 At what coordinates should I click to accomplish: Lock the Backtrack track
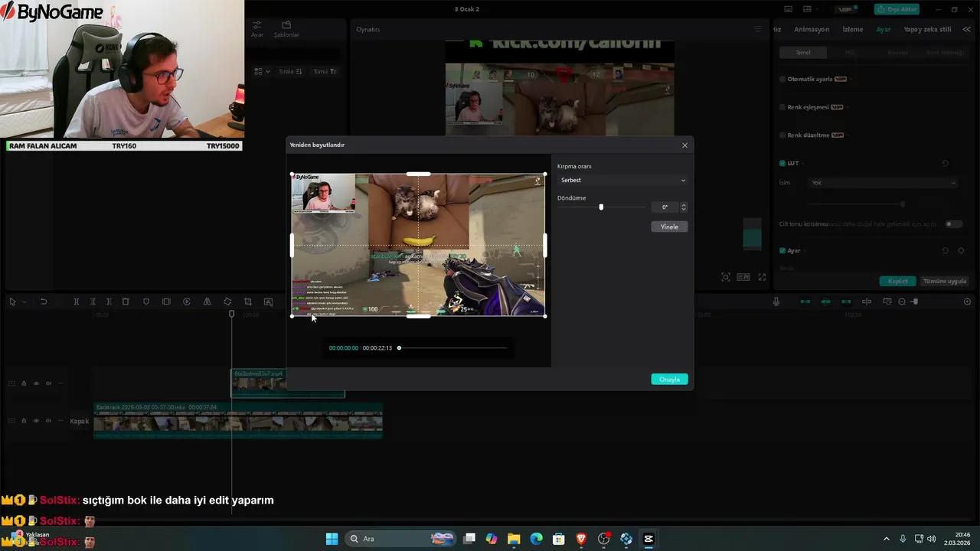pyautogui.click(x=24, y=421)
